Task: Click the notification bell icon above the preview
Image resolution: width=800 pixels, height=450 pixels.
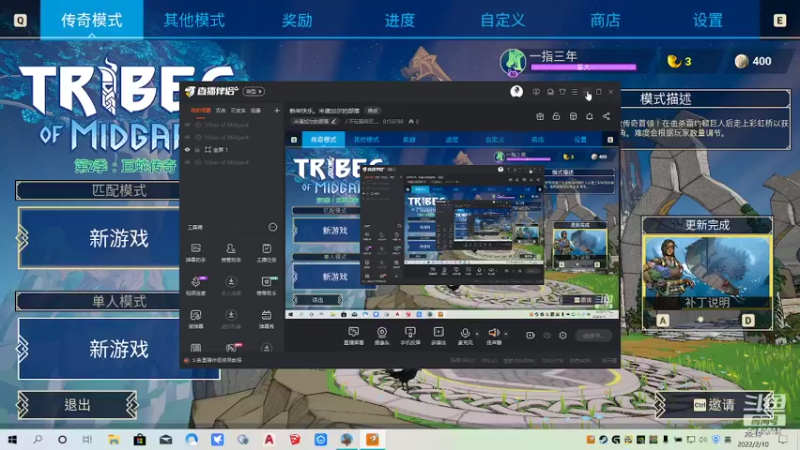Action: click(589, 116)
